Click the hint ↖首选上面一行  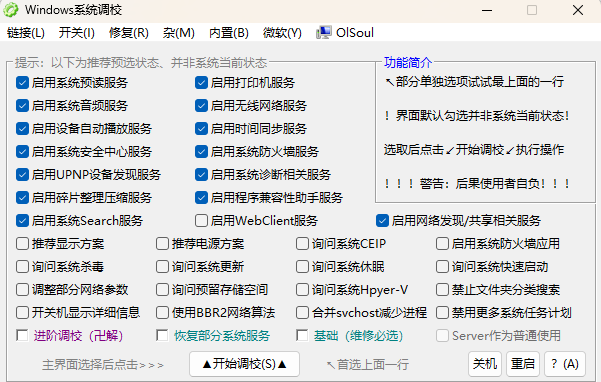click(x=368, y=364)
